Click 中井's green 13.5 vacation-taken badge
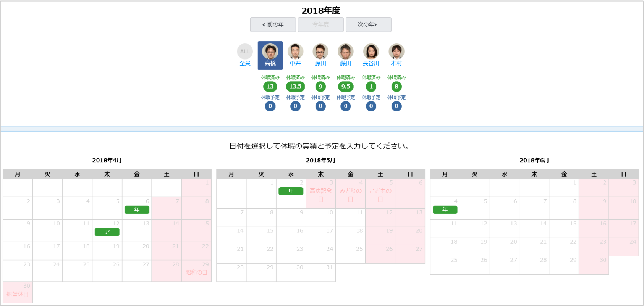Screen dimensions: 644x306 pyautogui.click(x=295, y=87)
